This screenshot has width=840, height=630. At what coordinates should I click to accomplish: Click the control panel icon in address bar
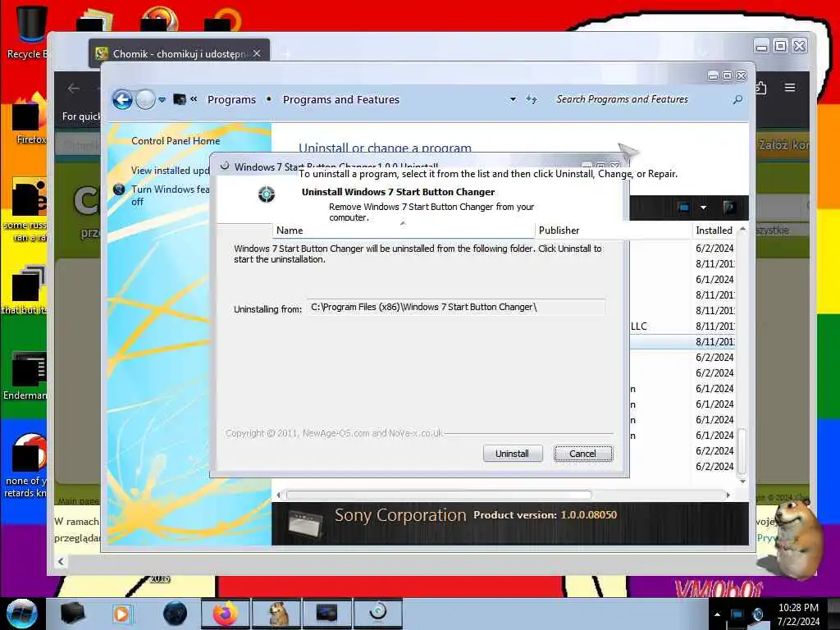click(180, 99)
